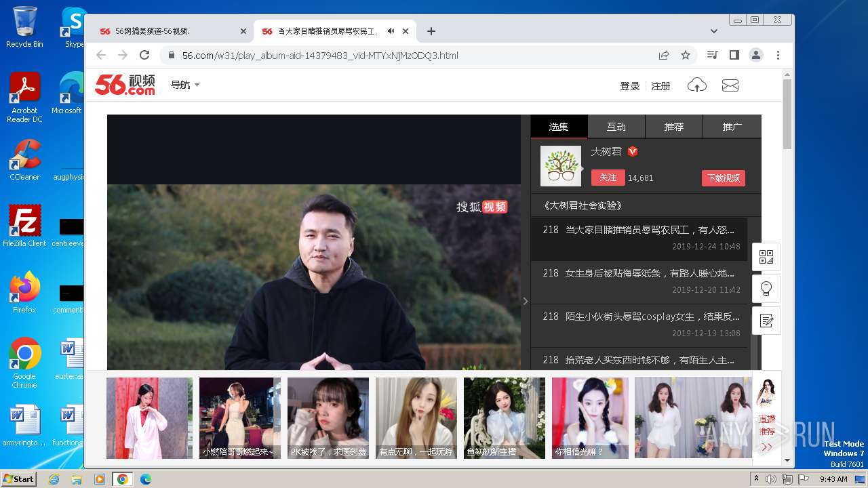Open the Chrome three-dot menu
868x488 pixels.
tap(778, 55)
